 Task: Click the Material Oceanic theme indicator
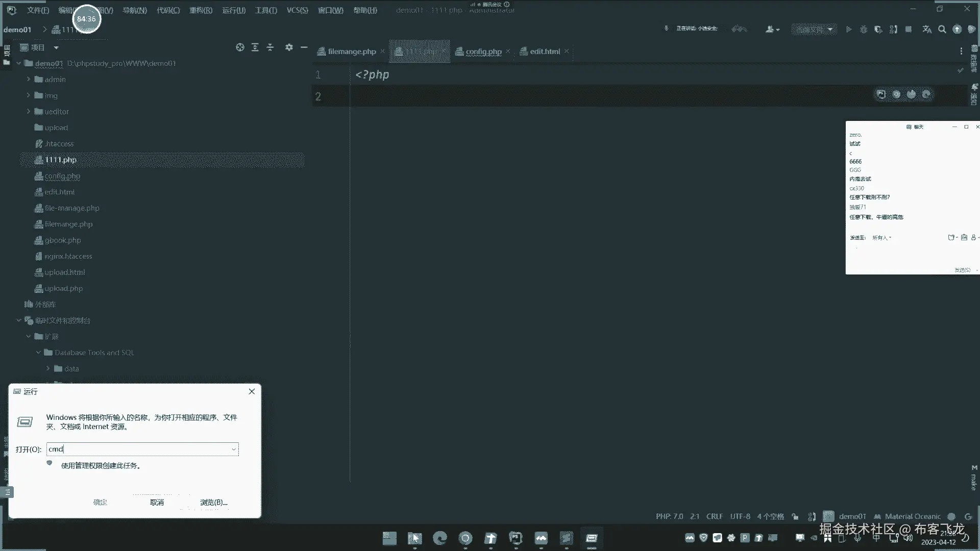click(912, 516)
